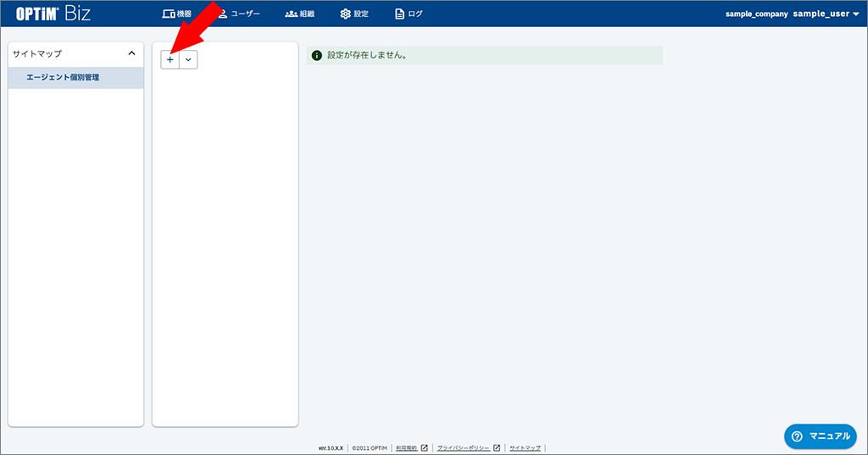Open dropdown arrow beside plus button
The image size is (868, 455).
pos(188,60)
